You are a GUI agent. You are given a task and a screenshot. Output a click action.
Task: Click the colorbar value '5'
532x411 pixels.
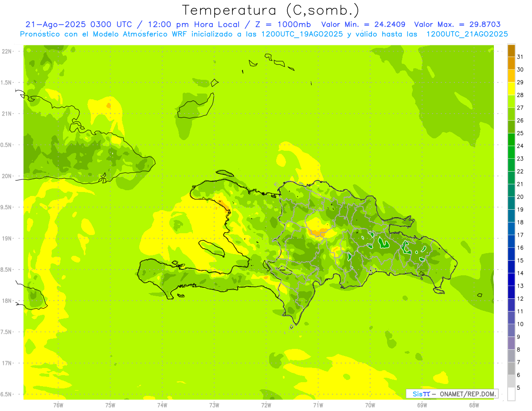(519, 388)
